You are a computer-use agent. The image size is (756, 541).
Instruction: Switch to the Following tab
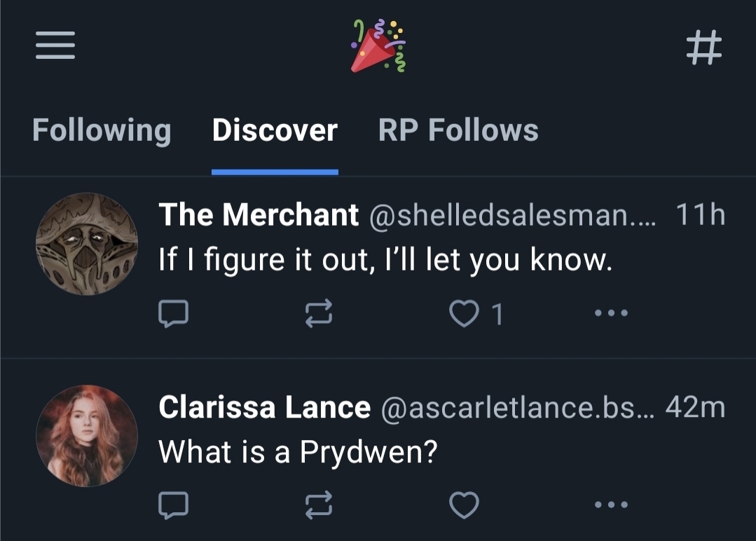click(x=102, y=130)
